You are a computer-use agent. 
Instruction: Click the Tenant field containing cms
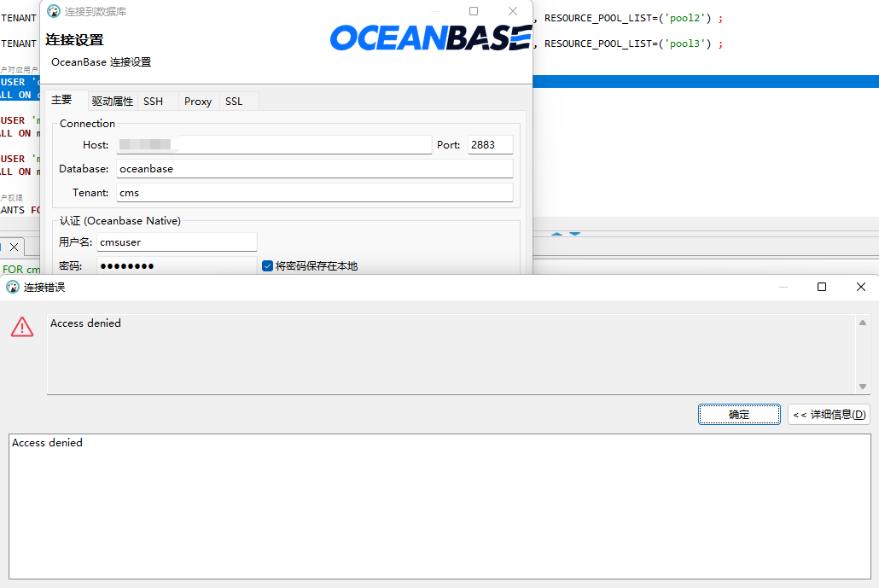(315, 192)
